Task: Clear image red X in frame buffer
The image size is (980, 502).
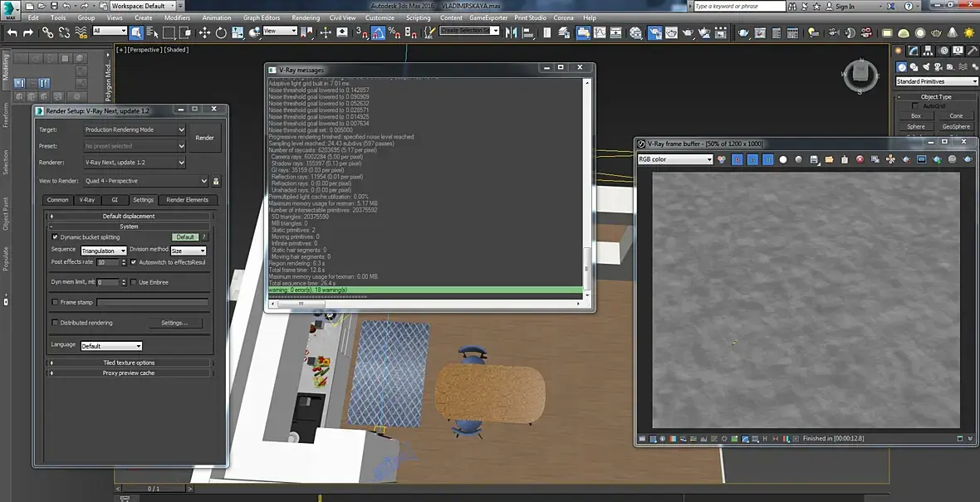Action: [x=860, y=160]
